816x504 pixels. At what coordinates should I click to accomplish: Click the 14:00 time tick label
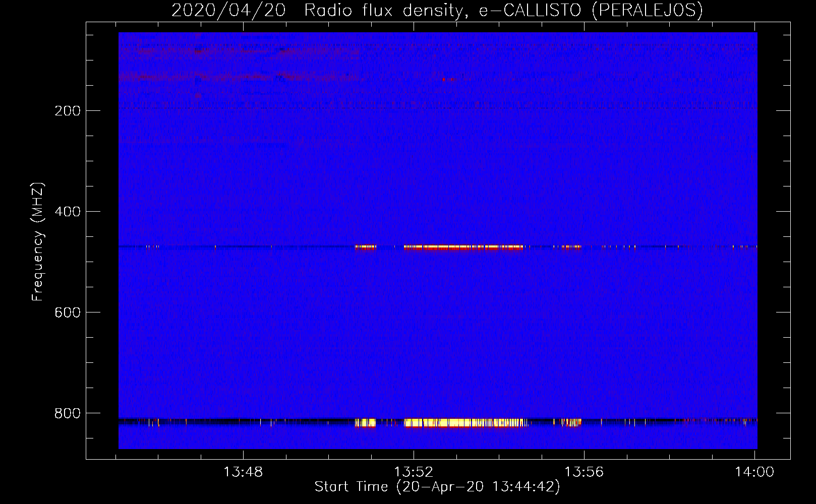[754, 472]
